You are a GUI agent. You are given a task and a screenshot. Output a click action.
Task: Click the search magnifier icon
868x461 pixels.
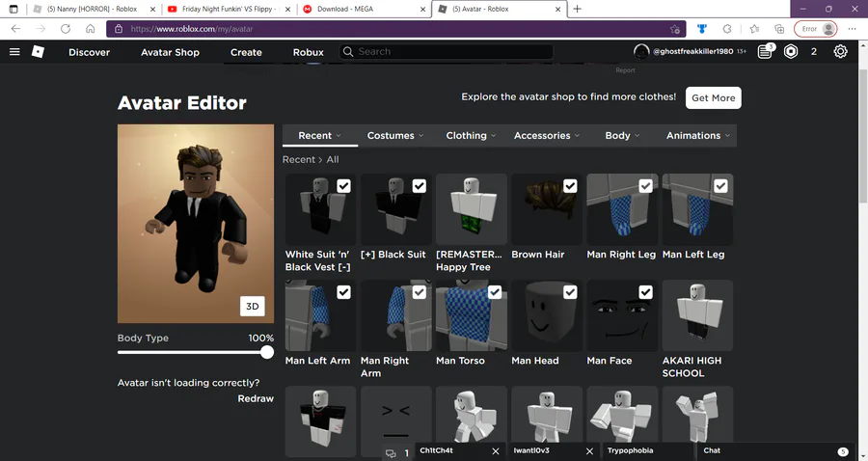pyautogui.click(x=347, y=51)
